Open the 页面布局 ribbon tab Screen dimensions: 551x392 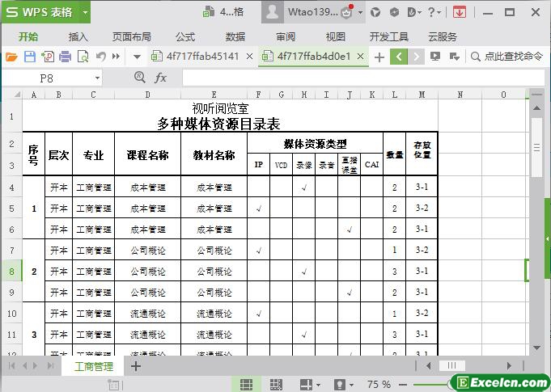point(132,36)
